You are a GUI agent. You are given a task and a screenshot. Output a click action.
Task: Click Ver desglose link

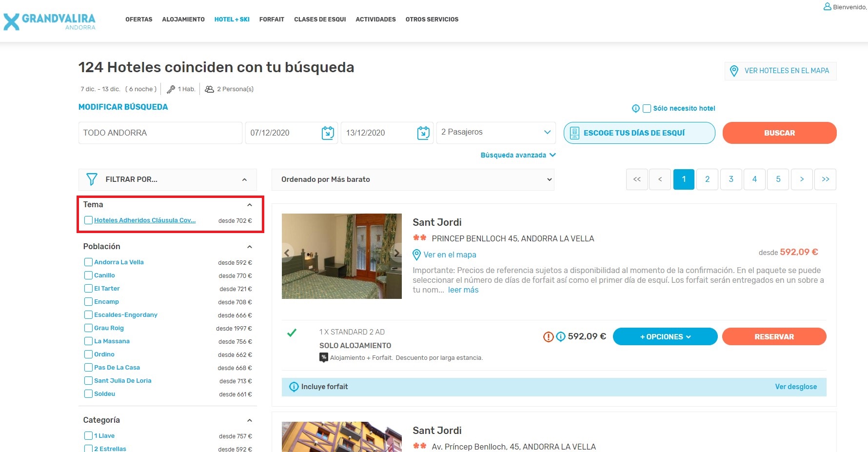[x=795, y=387]
